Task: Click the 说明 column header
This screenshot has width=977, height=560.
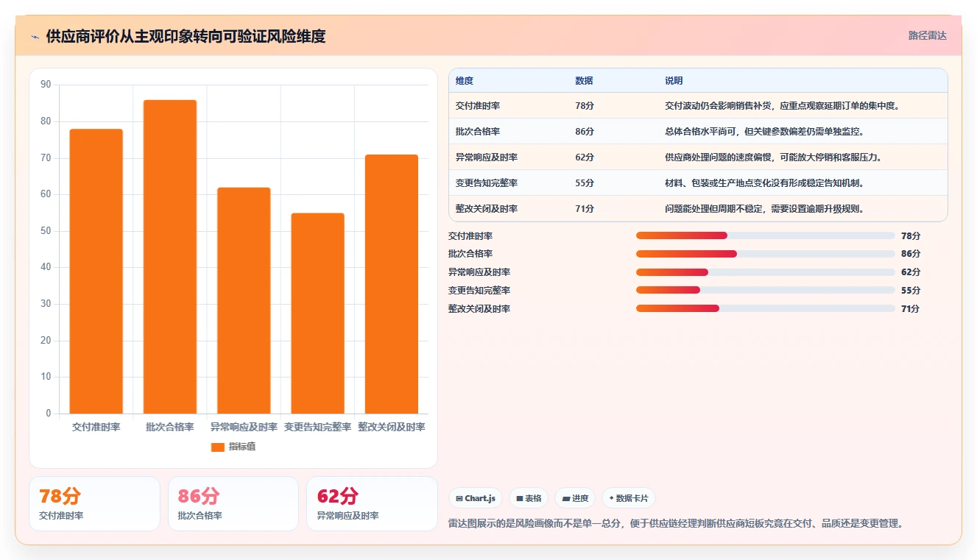Action: click(674, 81)
